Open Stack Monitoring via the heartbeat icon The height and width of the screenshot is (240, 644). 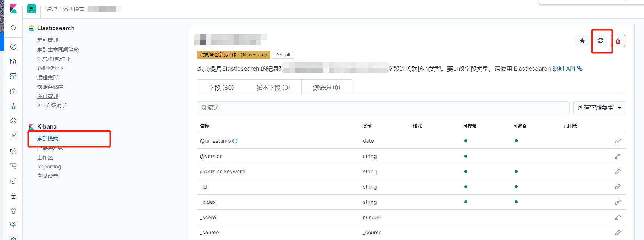13,225
